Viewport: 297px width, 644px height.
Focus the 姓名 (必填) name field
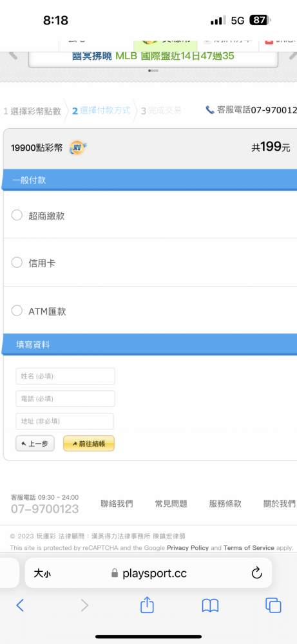coord(65,376)
